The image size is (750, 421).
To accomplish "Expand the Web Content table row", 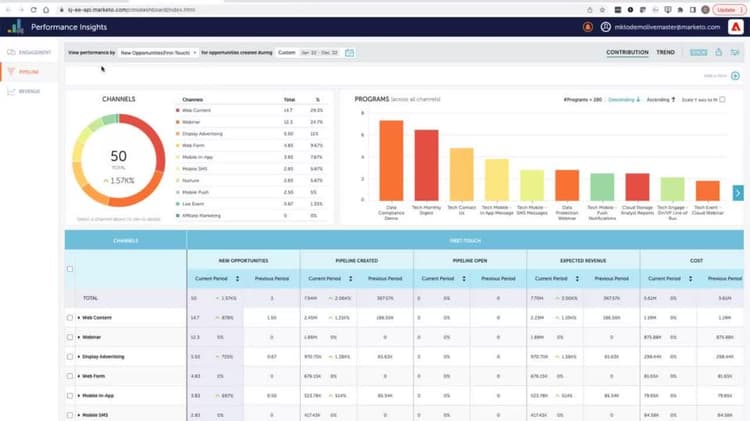I will click(79, 318).
